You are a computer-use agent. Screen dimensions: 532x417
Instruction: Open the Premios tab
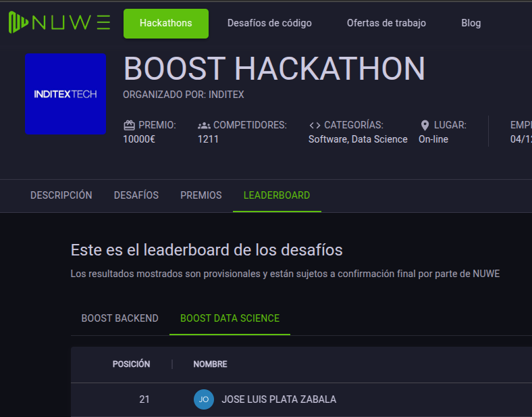tap(201, 195)
